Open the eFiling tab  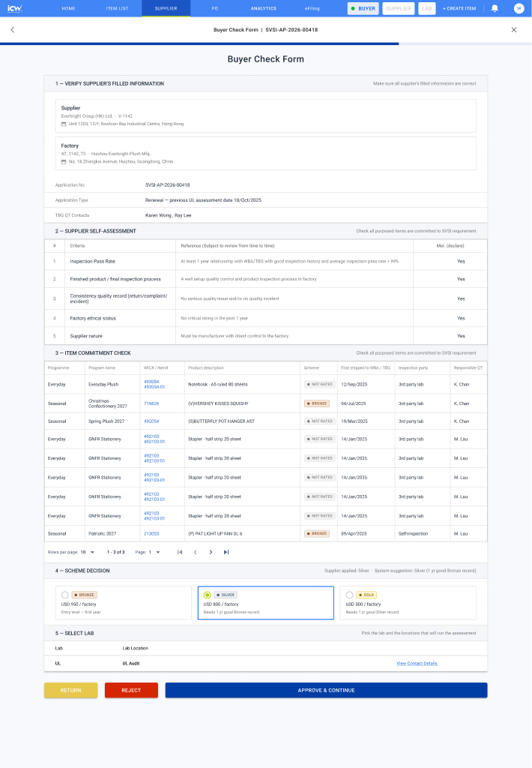point(312,8)
